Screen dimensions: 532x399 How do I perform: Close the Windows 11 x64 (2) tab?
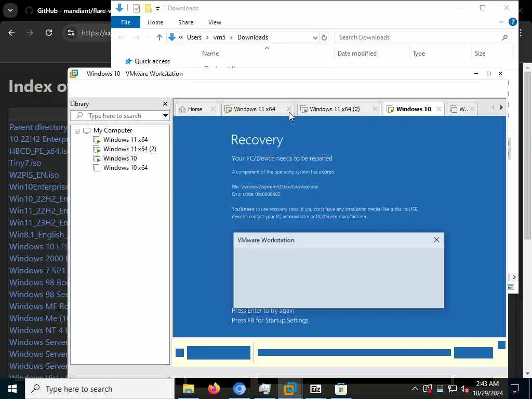coord(375,109)
